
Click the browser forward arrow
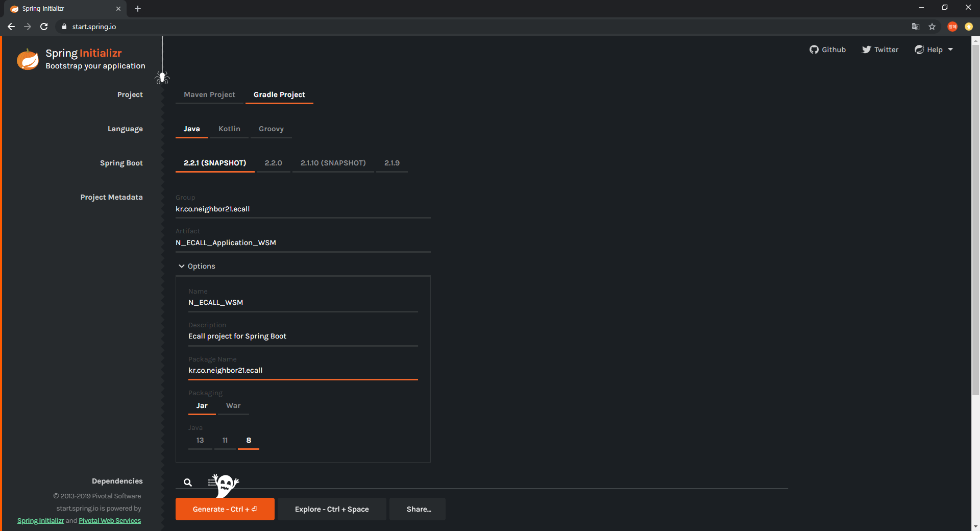[x=28, y=27]
